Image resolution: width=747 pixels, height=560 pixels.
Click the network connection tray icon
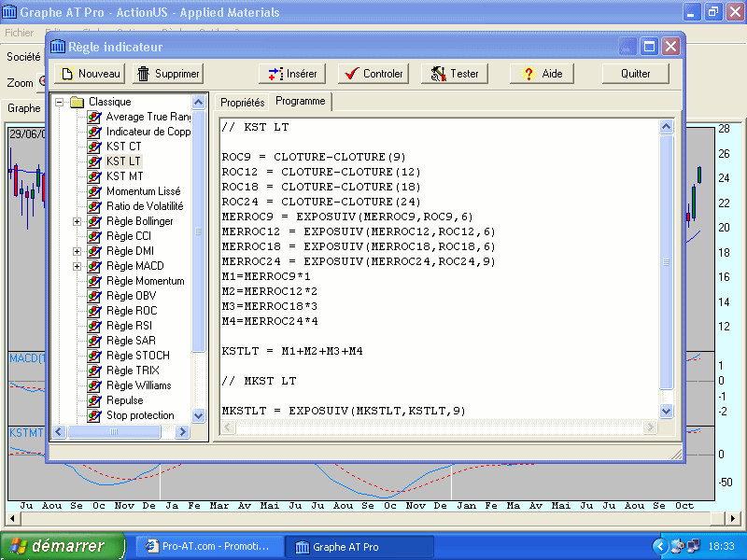tap(694, 546)
